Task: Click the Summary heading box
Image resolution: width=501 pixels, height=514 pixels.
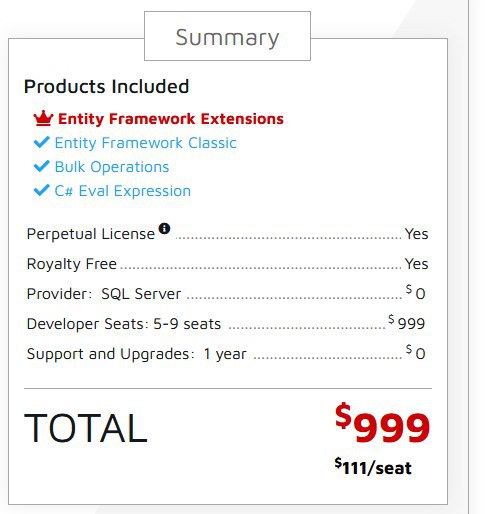Action: coord(227,36)
